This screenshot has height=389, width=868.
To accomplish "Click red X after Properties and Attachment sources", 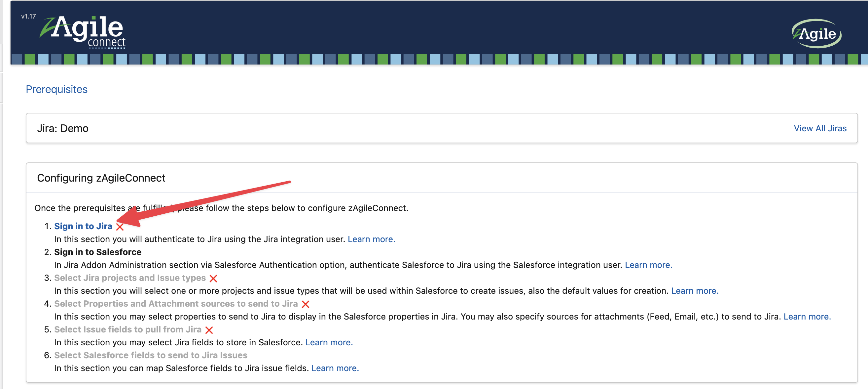I will [306, 304].
